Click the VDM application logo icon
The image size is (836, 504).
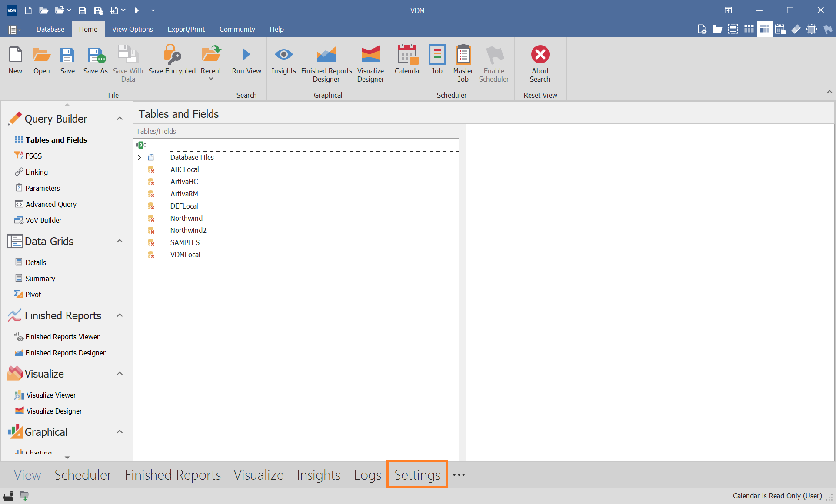click(12, 10)
